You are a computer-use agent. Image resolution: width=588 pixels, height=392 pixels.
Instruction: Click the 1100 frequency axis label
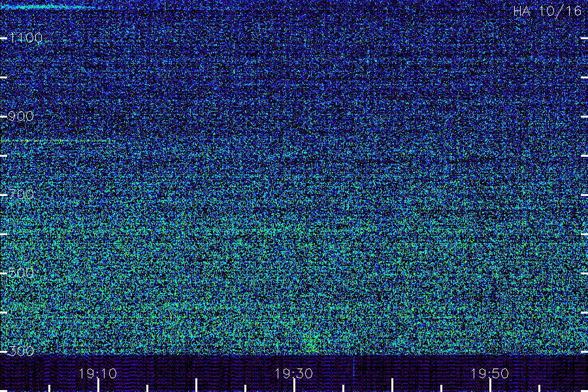(x=25, y=38)
